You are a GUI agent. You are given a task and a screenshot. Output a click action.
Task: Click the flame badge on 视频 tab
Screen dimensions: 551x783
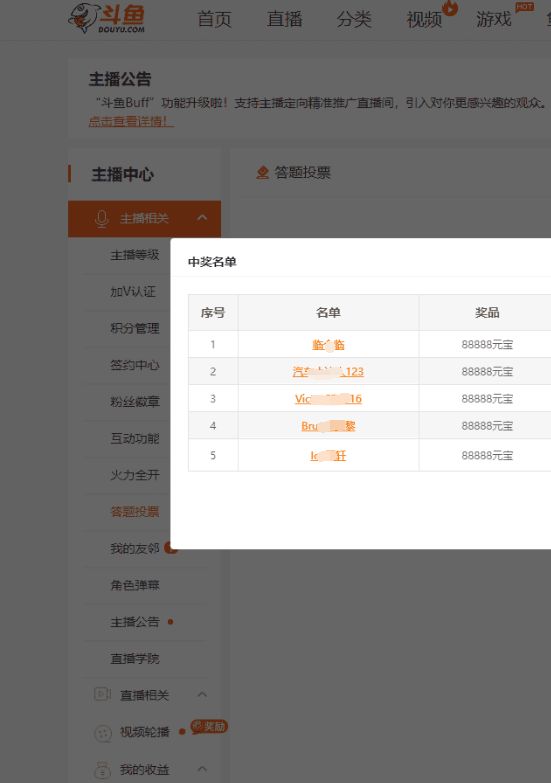(x=450, y=7)
